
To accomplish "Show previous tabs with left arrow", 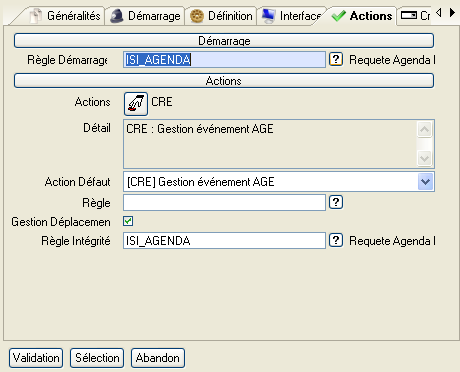I will coord(439,13).
